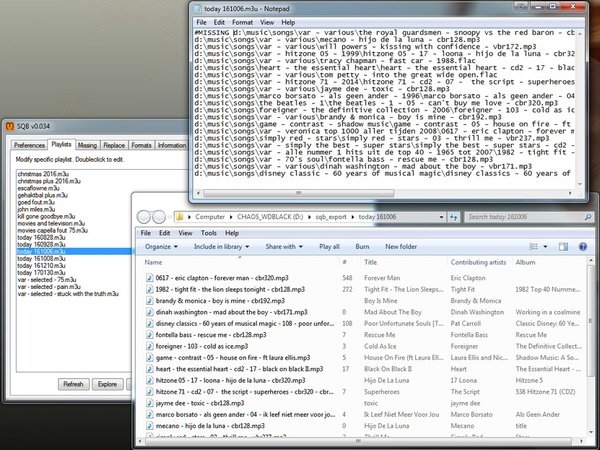
Task: Select christmas 2016.m3u playlist
Action: (x=43, y=174)
